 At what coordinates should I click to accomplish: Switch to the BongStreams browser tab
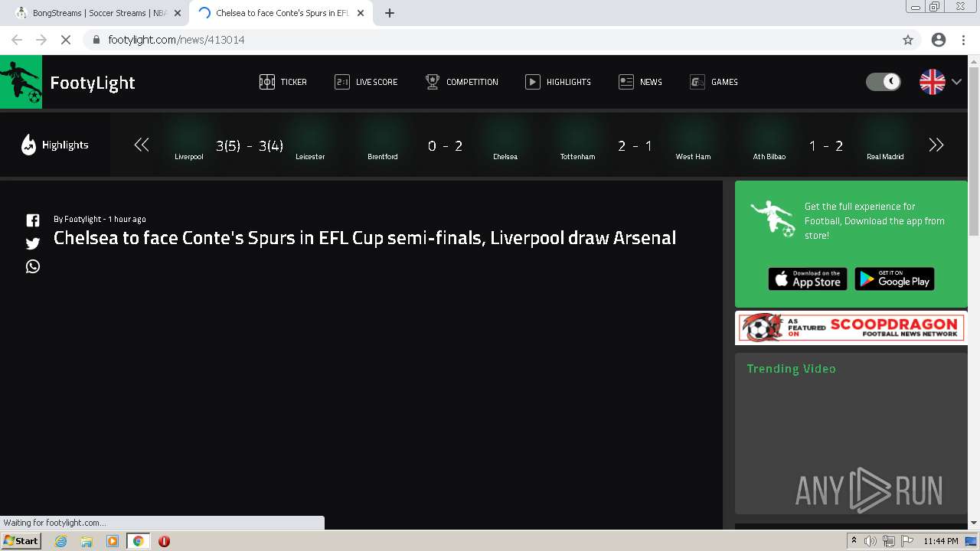click(98, 13)
